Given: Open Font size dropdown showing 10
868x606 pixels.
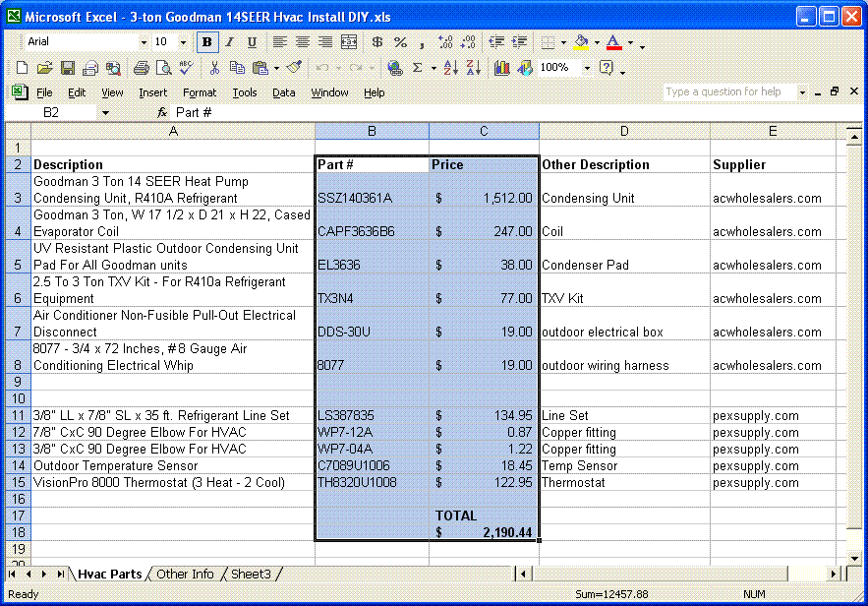Looking at the screenshot, I should coord(183,42).
